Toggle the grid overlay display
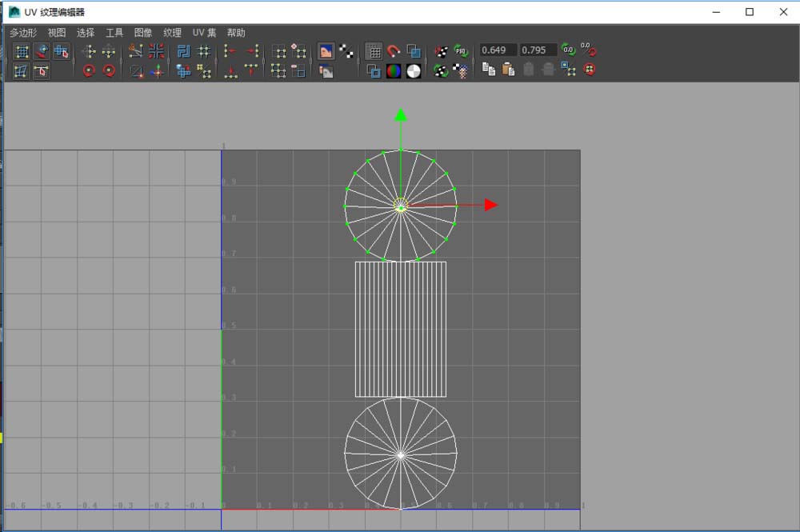Image resolution: width=800 pixels, height=532 pixels. click(373, 51)
